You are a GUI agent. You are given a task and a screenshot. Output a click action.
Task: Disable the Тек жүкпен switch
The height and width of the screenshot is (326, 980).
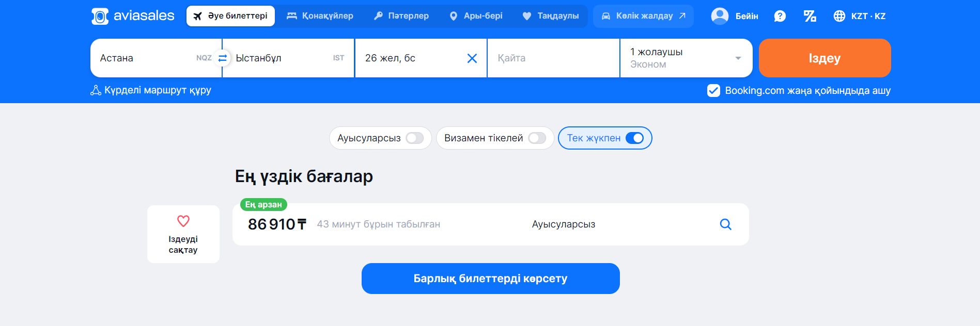click(x=634, y=138)
